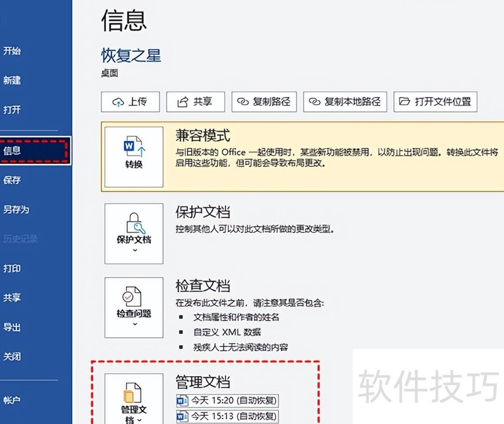Expand the 管理文档 dropdown arrow
This screenshot has height=424, width=504.
pyautogui.click(x=140, y=420)
